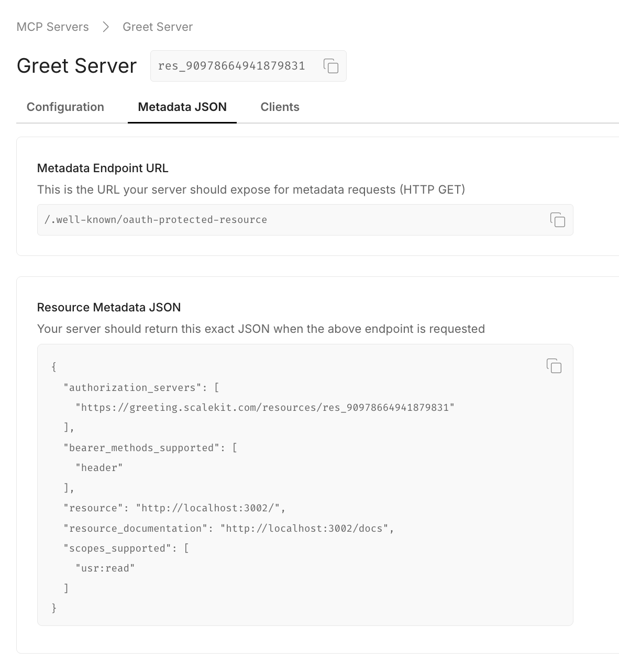
Task: Copy the Metadata Endpoint URL
Action: (558, 220)
